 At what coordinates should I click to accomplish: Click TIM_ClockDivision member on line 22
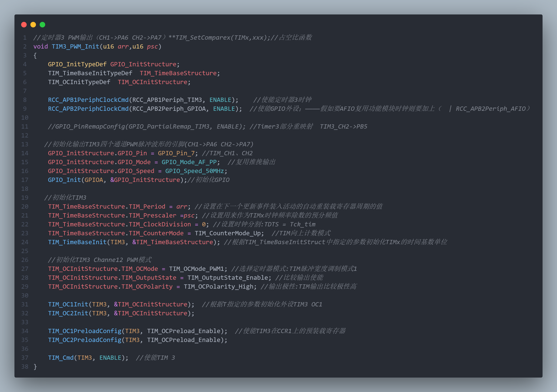tap(160, 224)
